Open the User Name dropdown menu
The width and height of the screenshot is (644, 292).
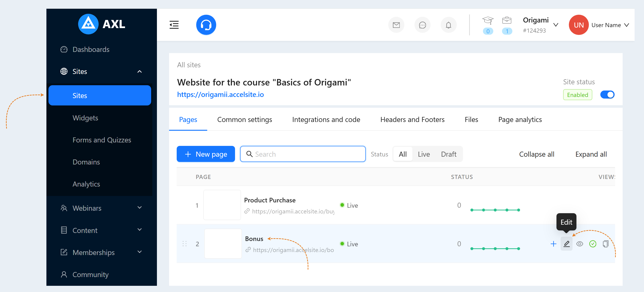click(x=610, y=25)
